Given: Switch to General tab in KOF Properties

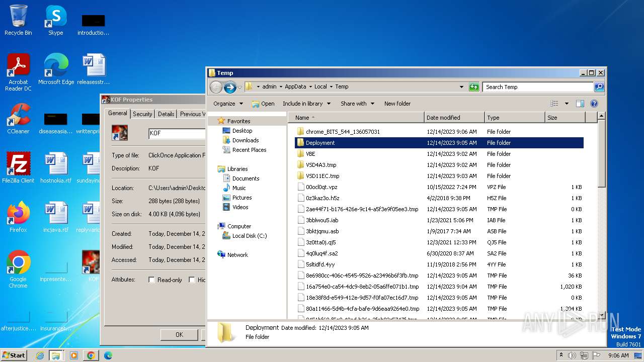Looking at the screenshot, I should tap(118, 113).
